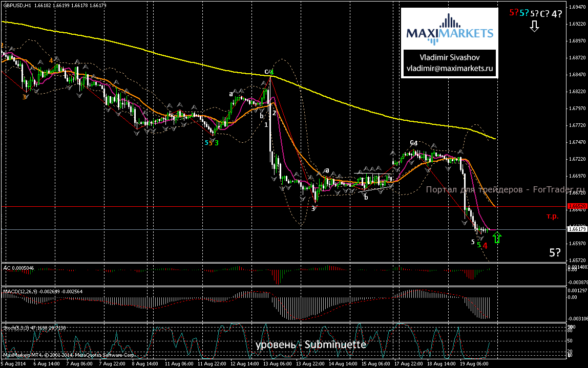Click the white down arrow at top right

(534, 26)
